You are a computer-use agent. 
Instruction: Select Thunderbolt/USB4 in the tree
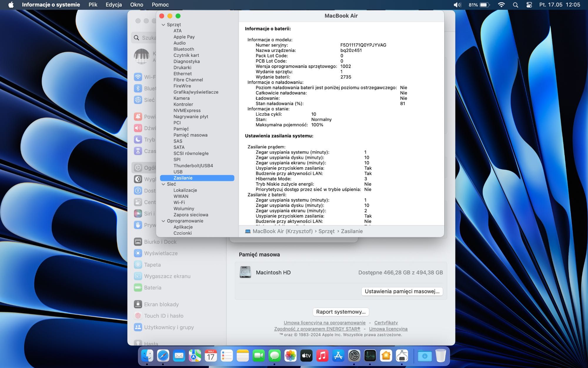tap(193, 166)
